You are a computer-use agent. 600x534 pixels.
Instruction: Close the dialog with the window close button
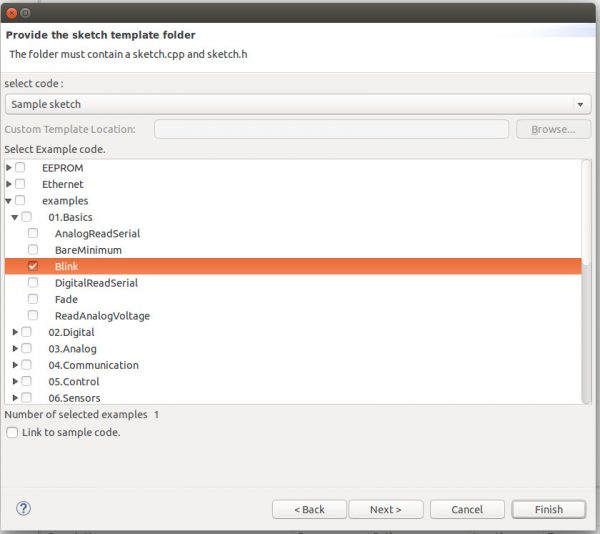[x=11, y=12]
